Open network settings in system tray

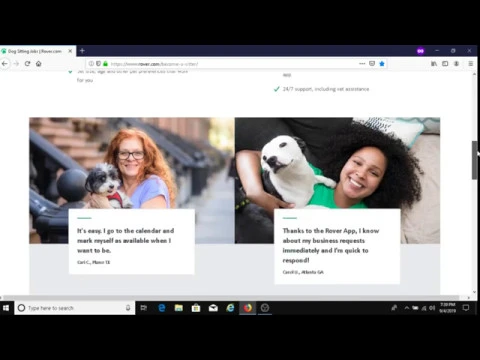point(424,308)
